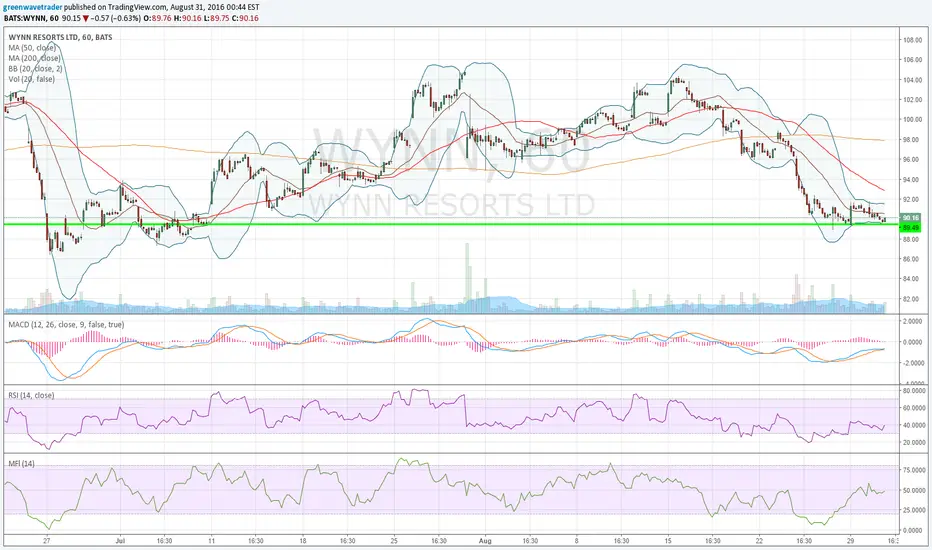The height and width of the screenshot is (550, 932).
Task: Click the RSI (14, close) pane label
Action: point(31,395)
